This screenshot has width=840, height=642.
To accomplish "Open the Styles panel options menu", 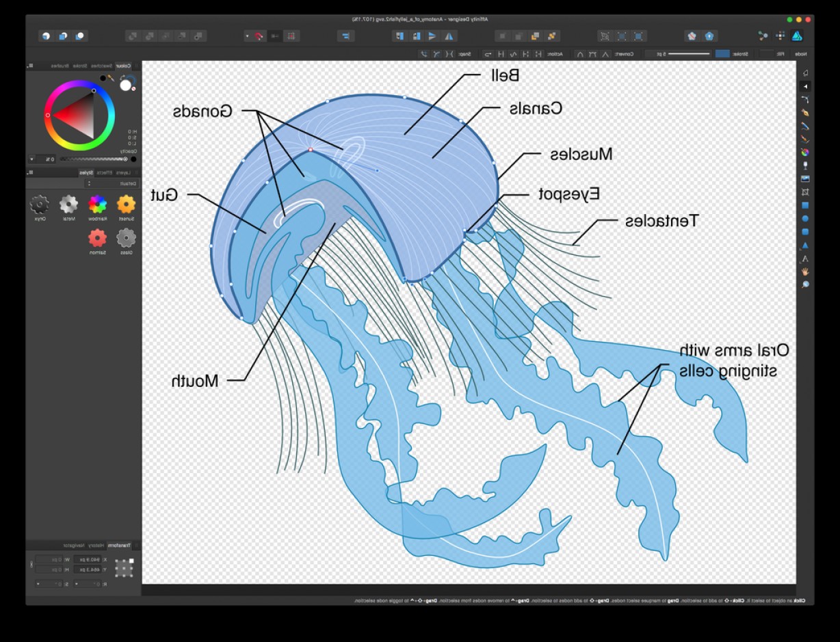I will 31,172.
